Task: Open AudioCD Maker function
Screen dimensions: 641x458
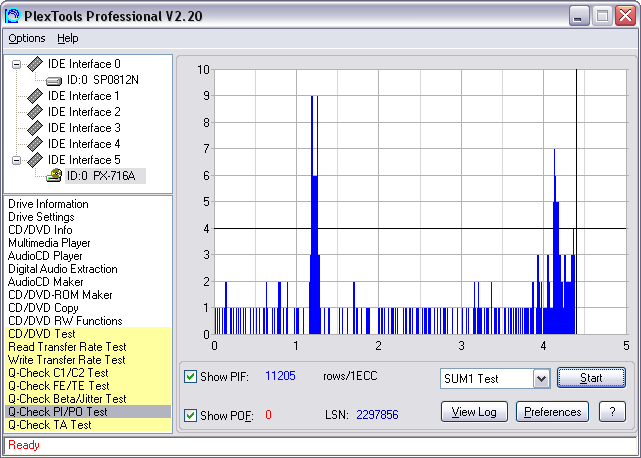Action: [45, 282]
